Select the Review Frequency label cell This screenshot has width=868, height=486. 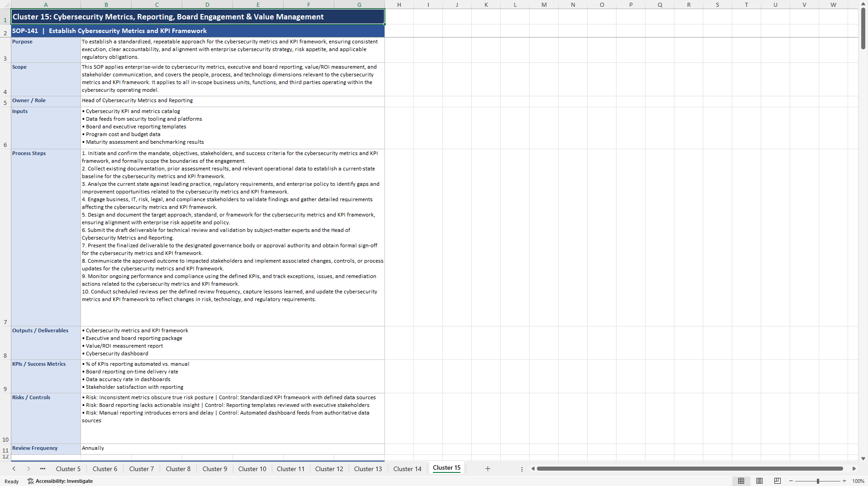point(46,449)
